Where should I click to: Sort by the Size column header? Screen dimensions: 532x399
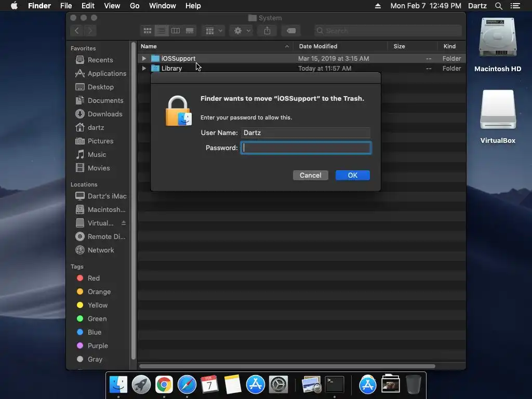[412, 46]
